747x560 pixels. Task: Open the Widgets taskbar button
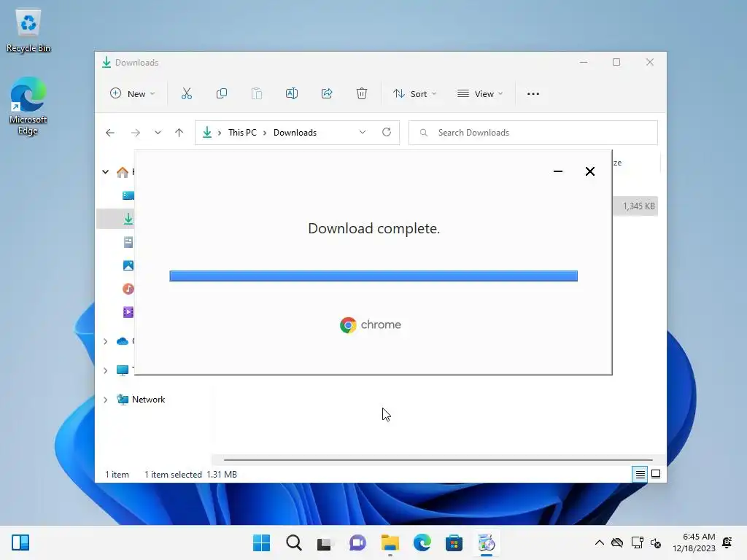pyautogui.click(x=20, y=542)
